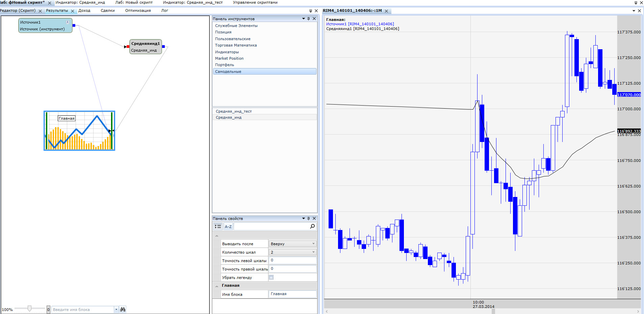Click the binoculars find-block icon
The image size is (644, 314).
pyautogui.click(x=123, y=309)
